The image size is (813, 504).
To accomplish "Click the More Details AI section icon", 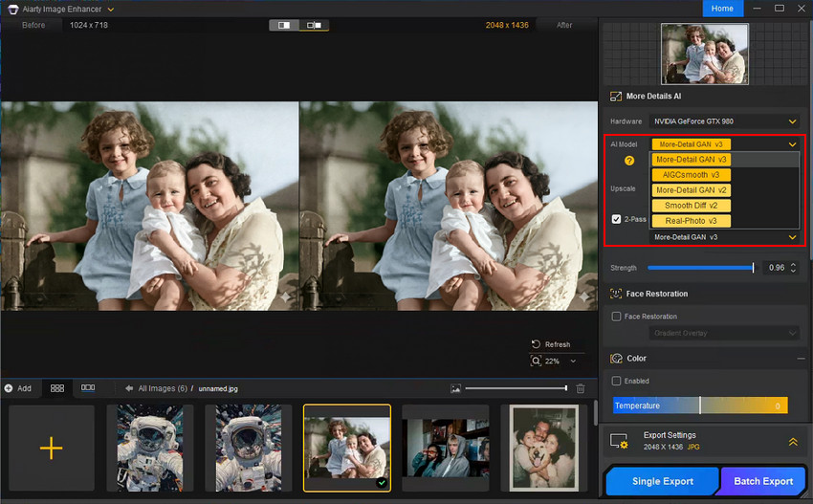I will pyautogui.click(x=615, y=97).
